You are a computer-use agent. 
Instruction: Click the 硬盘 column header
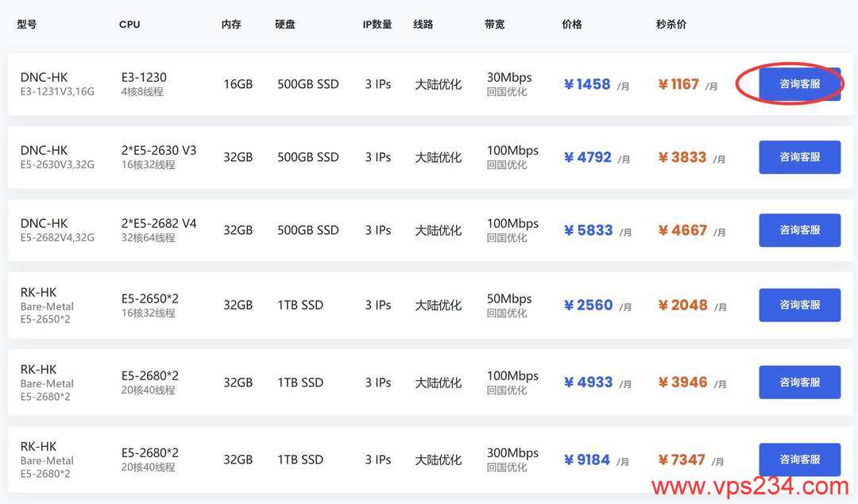coord(285,25)
